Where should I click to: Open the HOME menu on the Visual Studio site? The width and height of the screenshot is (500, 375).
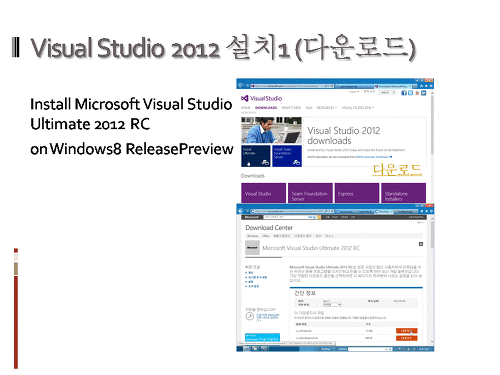coord(246,108)
